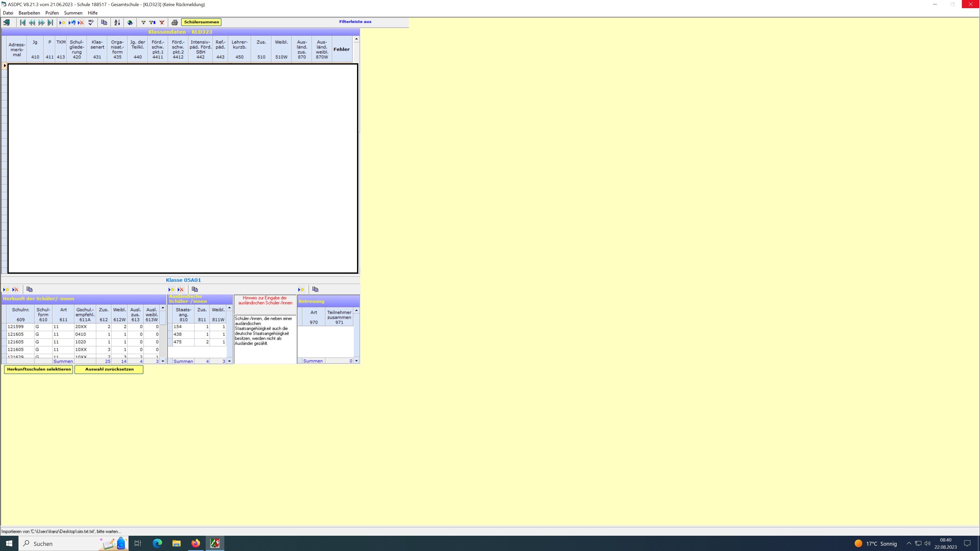
Task: Copy icon above Betreuung table
Action: (315, 290)
